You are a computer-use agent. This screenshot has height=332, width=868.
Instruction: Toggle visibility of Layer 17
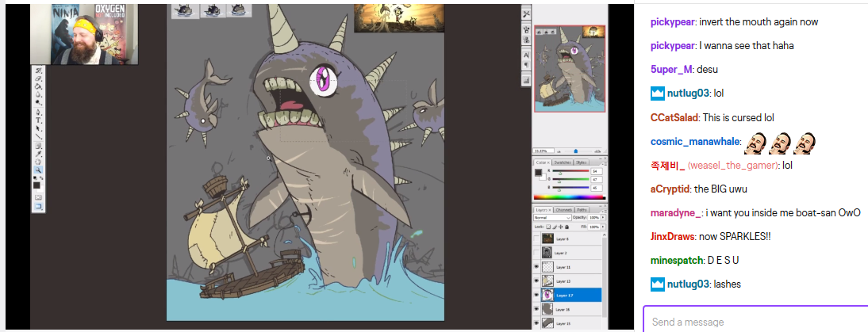tap(536, 295)
